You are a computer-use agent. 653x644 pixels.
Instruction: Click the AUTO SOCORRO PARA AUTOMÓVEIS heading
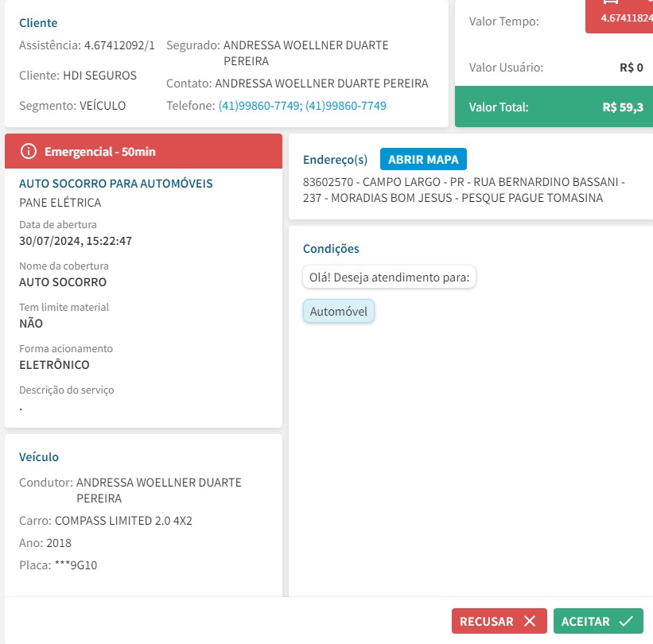click(116, 184)
